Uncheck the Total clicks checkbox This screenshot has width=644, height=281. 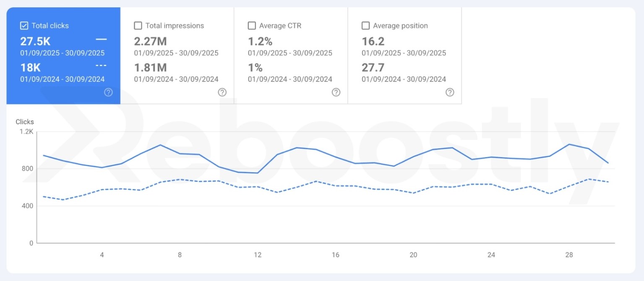coord(24,26)
